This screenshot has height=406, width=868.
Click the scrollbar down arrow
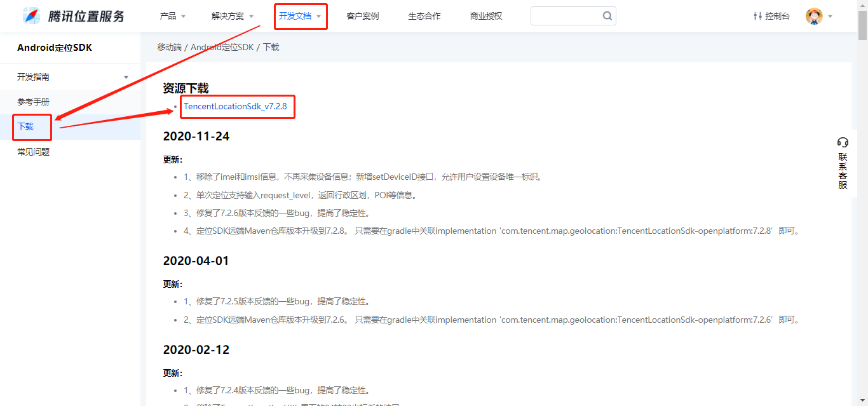(864, 402)
